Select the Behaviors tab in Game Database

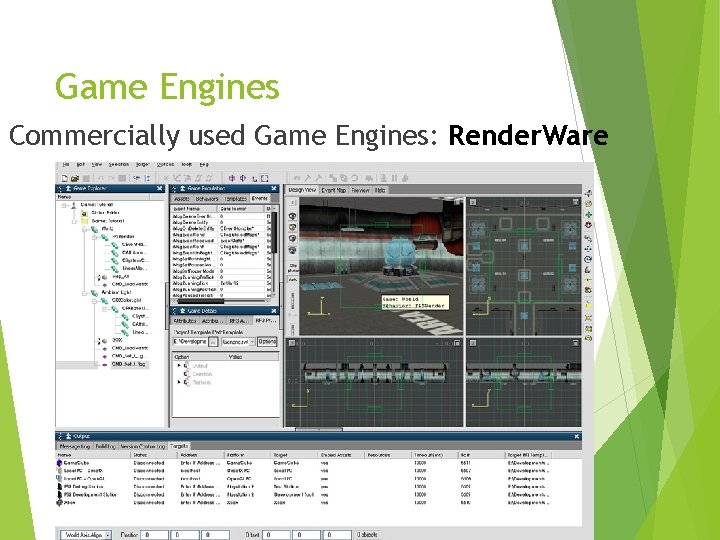207,199
